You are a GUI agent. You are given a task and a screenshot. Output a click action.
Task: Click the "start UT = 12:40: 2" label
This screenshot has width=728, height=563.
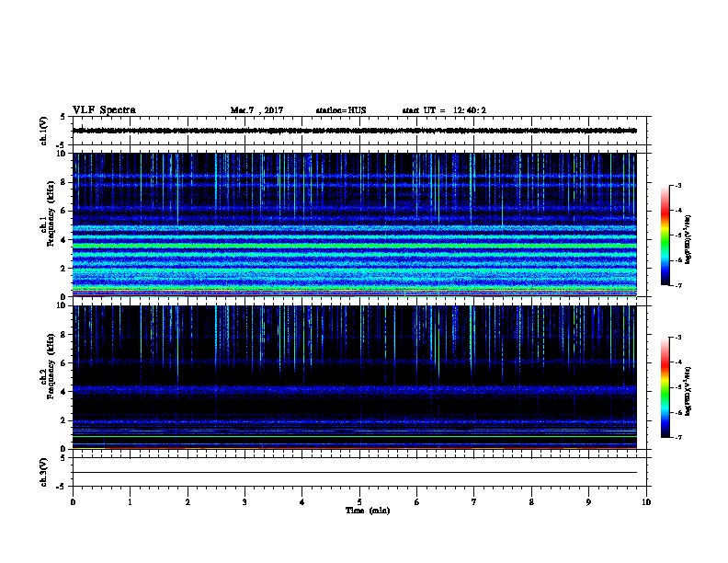pos(444,110)
